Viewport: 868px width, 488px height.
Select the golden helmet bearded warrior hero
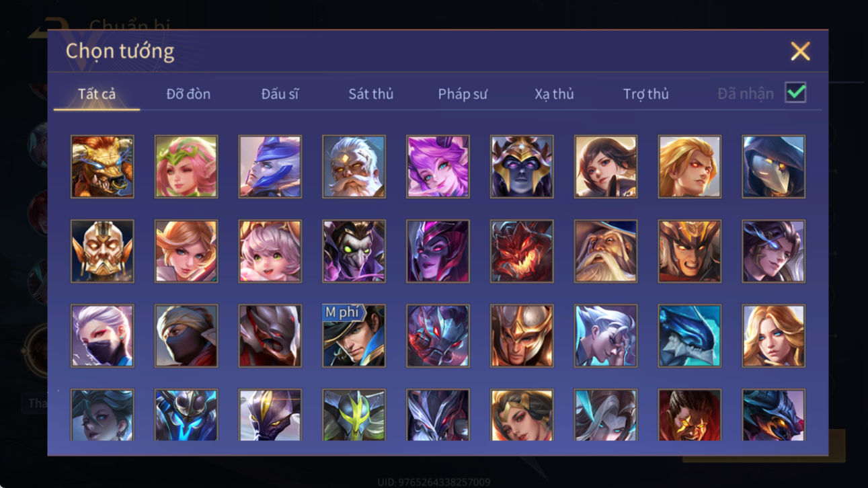pyautogui.click(x=102, y=251)
